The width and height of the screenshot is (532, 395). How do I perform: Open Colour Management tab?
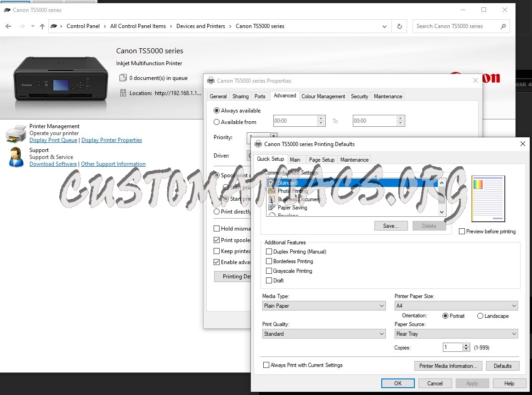pyautogui.click(x=323, y=96)
